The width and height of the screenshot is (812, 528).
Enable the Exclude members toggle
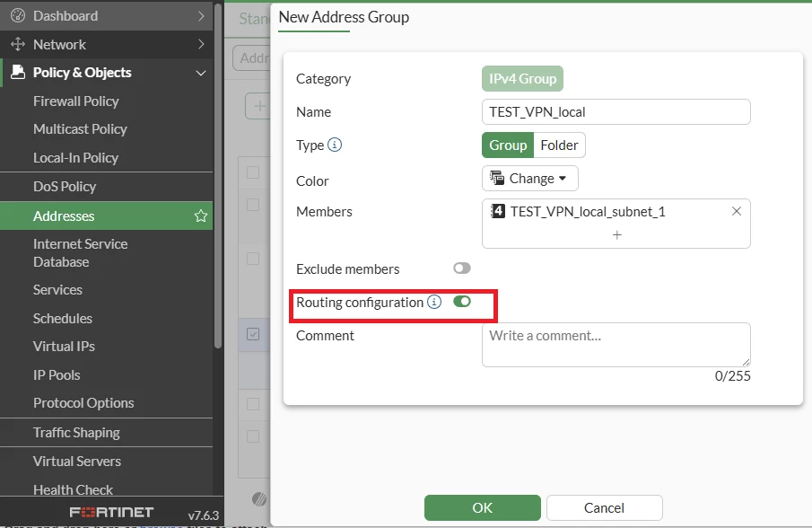[462, 268]
